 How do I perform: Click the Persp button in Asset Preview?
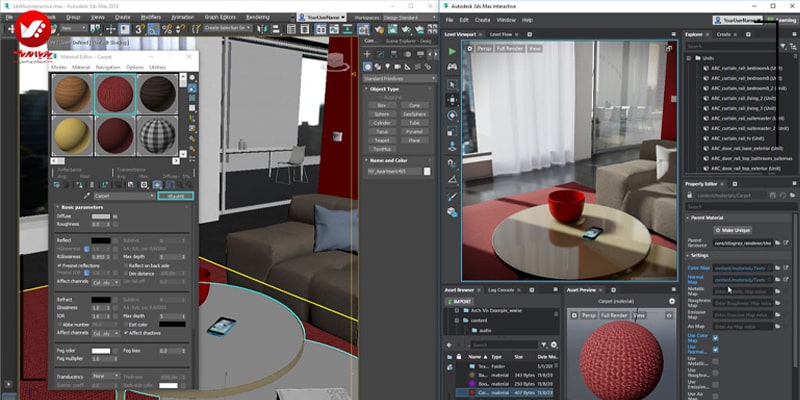tap(588, 316)
